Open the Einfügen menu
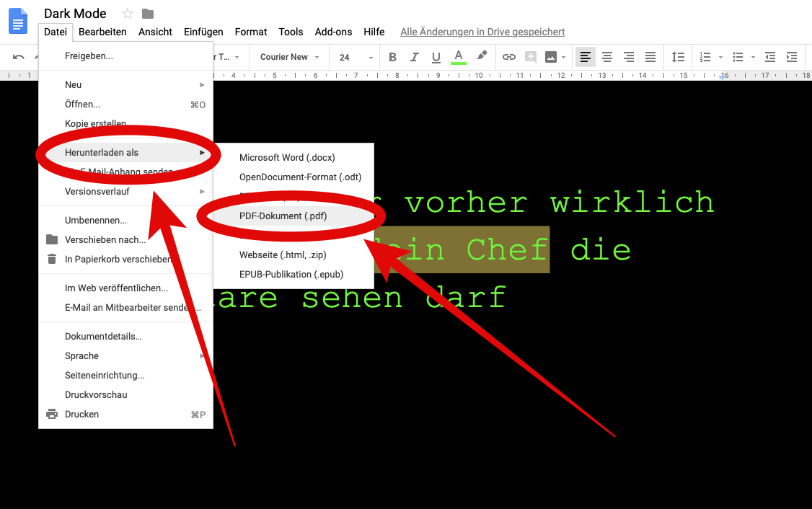Image resolution: width=812 pixels, height=509 pixels. pos(203,32)
